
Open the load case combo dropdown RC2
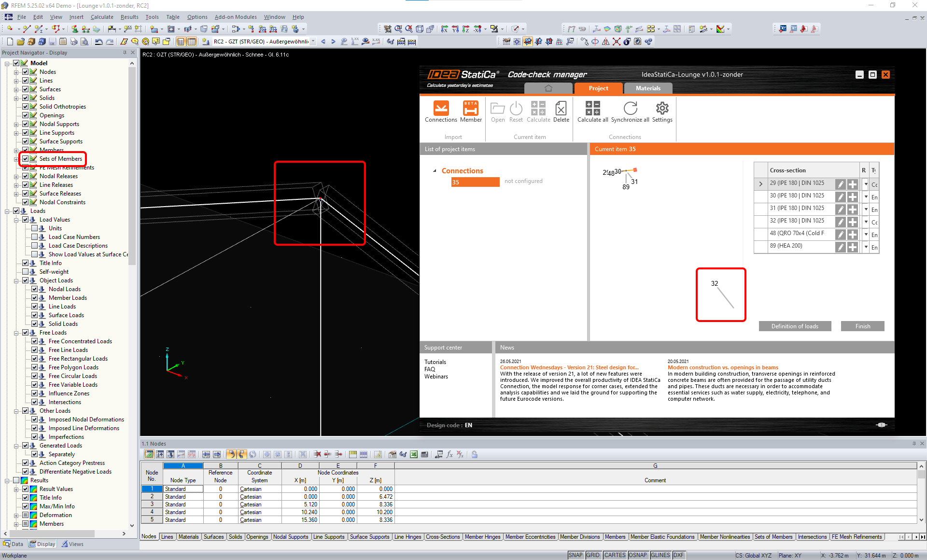(x=313, y=42)
